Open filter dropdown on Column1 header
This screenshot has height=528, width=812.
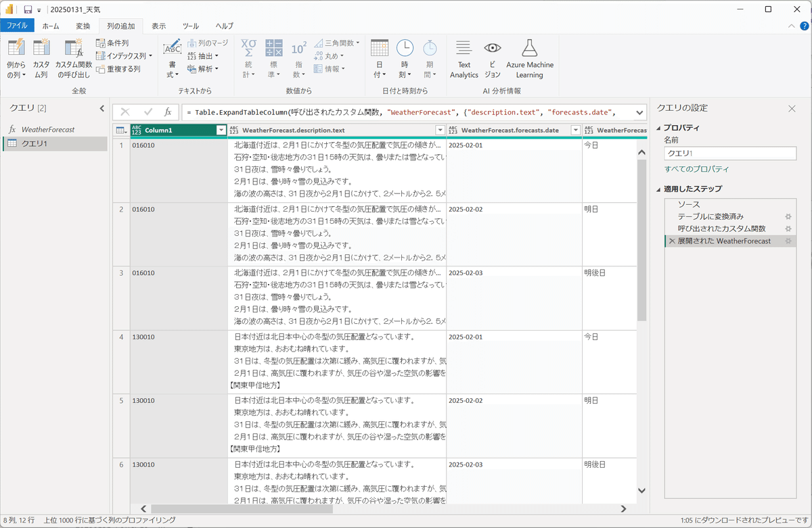[x=221, y=130]
